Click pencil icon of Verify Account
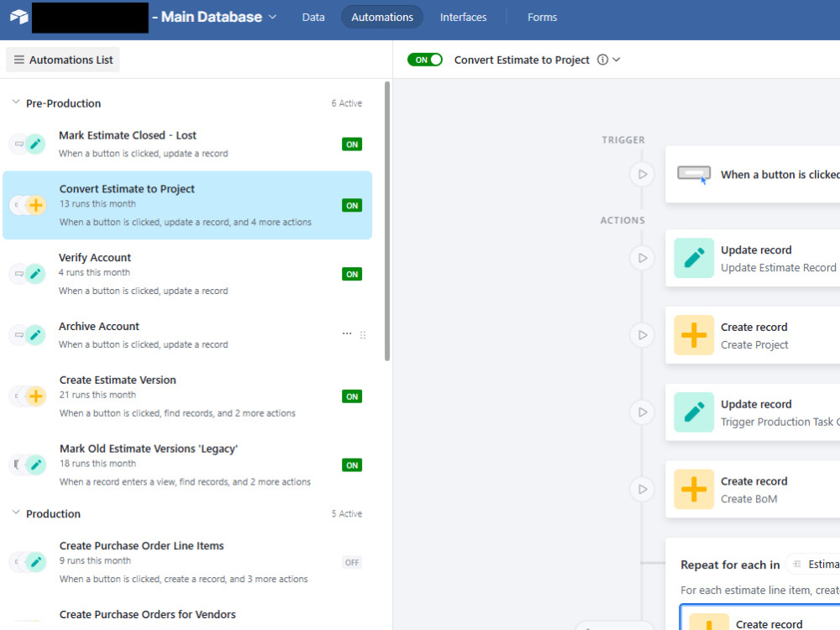Screen dimensions: 840x630 pos(35,274)
